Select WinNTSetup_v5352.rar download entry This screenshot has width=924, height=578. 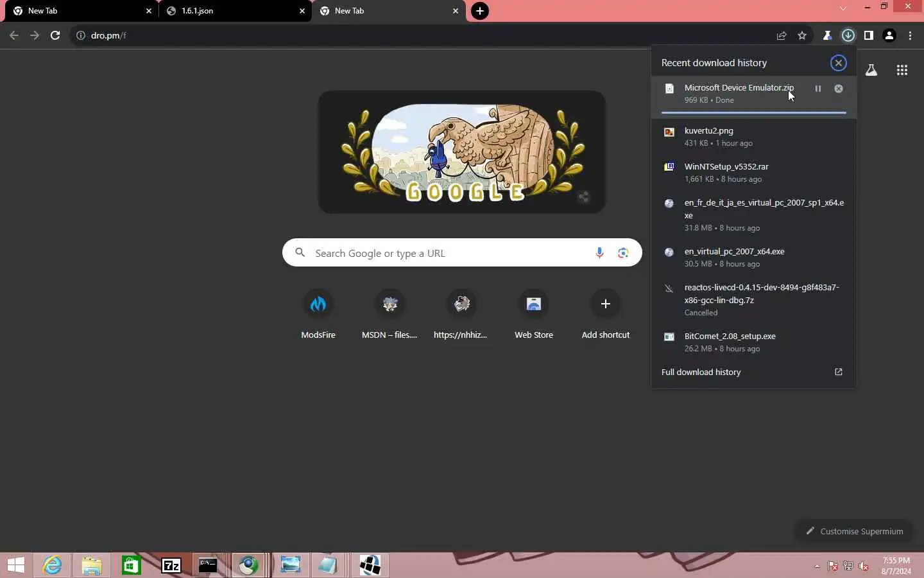753,172
